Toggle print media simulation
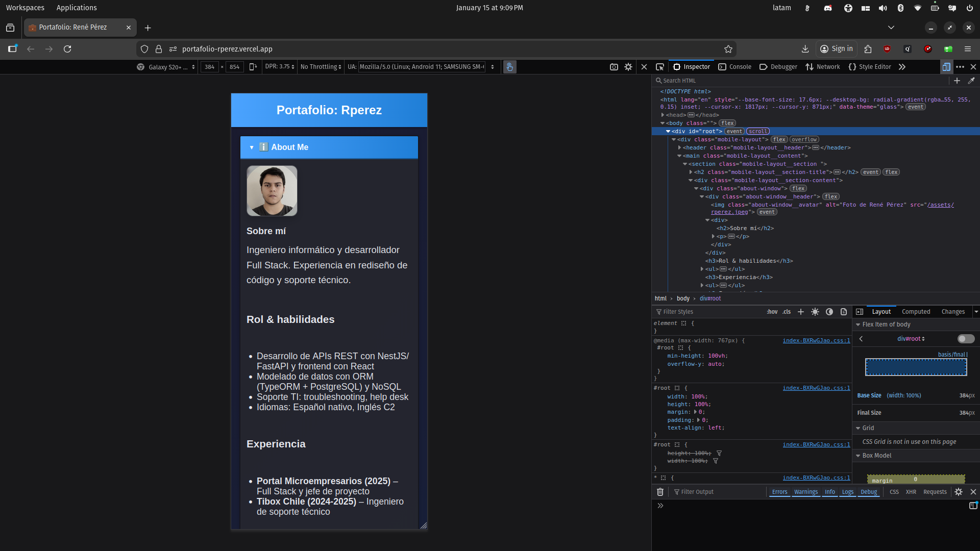 [843, 312]
